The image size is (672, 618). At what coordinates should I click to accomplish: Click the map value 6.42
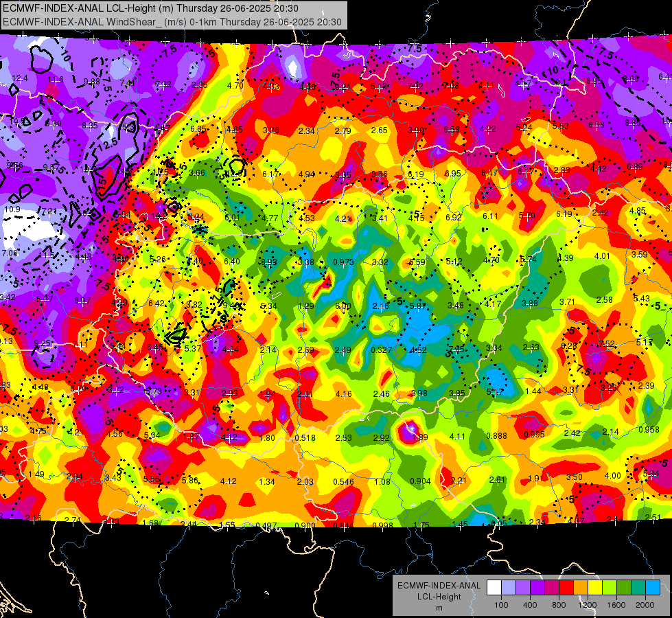pos(157,304)
